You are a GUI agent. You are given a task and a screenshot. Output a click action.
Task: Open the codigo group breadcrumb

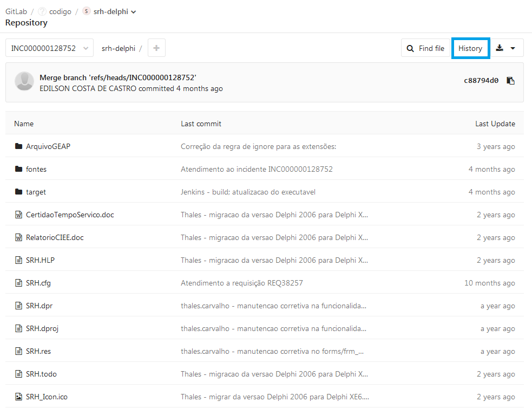click(x=60, y=11)
